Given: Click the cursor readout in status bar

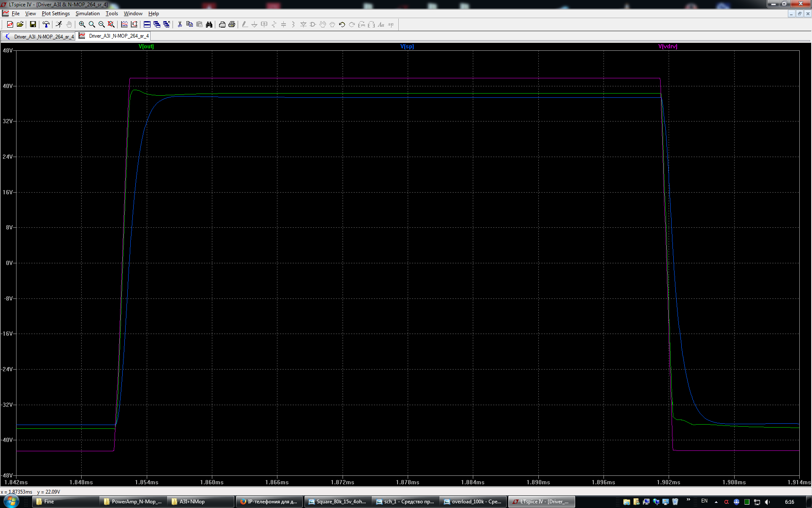Looking at the screenshot, I should (x=30, y=492).
